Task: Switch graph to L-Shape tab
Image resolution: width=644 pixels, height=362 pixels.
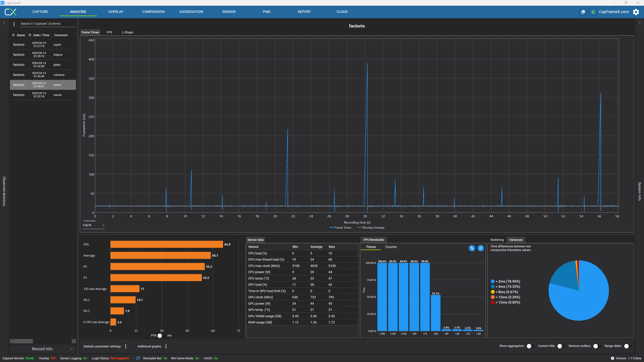Action: click(127, 32)
